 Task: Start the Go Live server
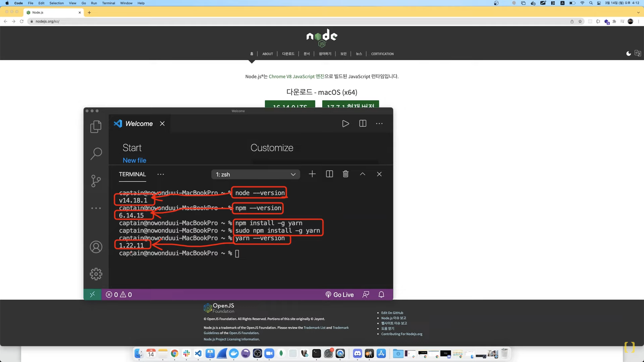pyautogui.click(x=339, y=295)
